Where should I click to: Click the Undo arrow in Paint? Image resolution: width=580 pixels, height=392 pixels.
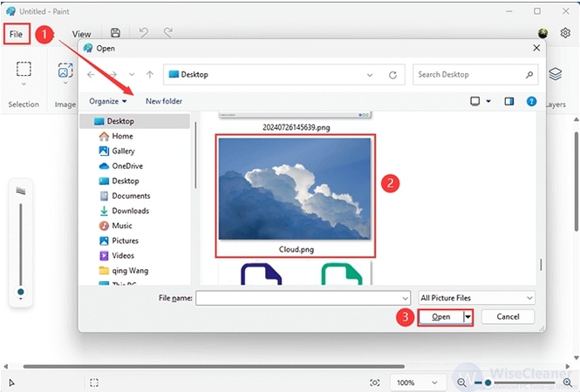tap(144, 33)
